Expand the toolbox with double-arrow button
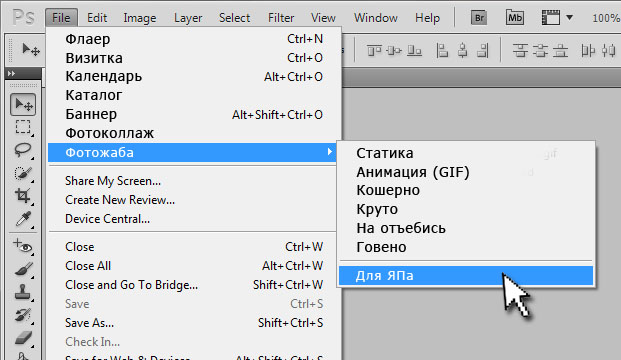Screen dimensions: 621x360 click(11, 73)
